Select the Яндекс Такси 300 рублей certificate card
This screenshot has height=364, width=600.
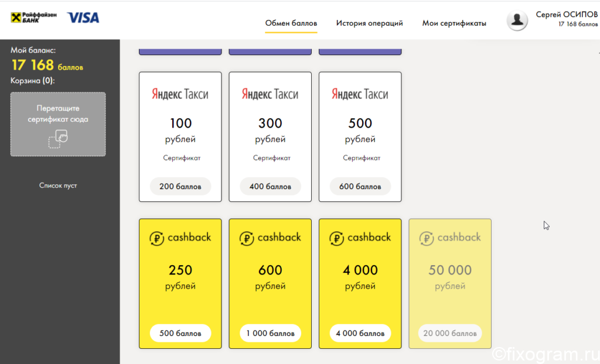270,136
